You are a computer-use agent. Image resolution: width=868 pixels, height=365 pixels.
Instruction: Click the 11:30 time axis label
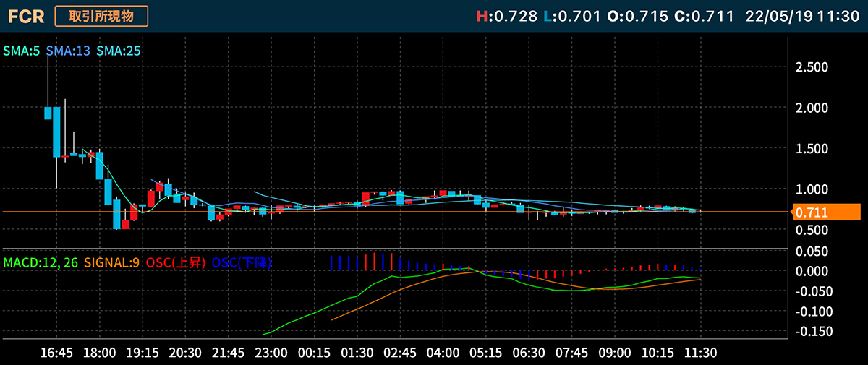click(x=700, y=353)
